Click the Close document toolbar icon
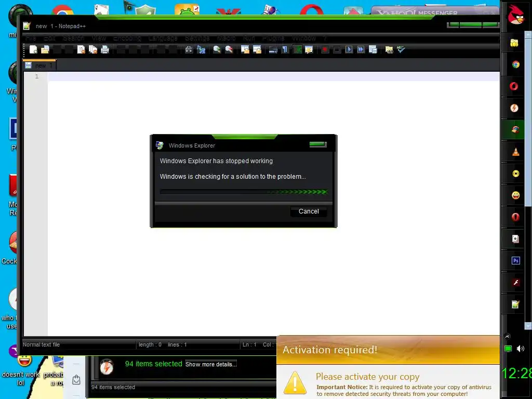 coord(81,49)
